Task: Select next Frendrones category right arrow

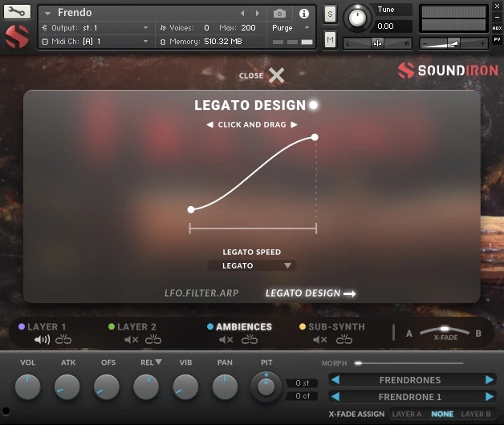Action: (x=490, y=380)
